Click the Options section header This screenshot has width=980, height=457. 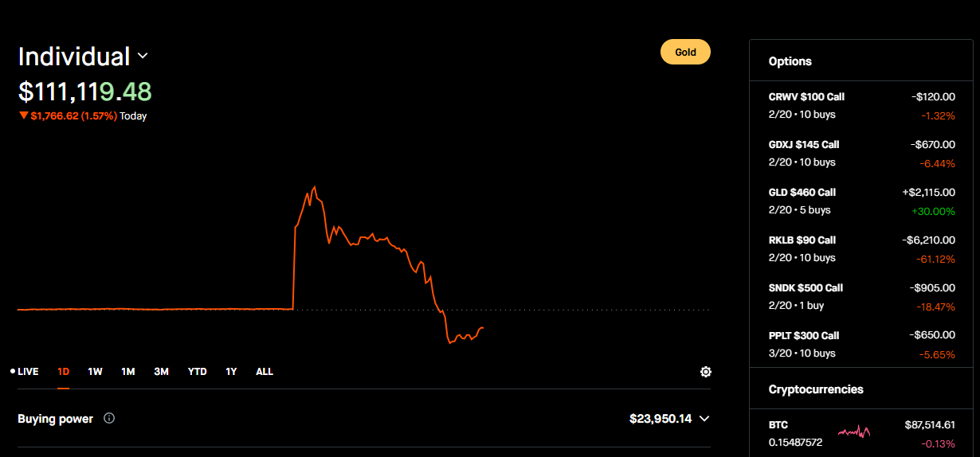click(x=790, y=61)
